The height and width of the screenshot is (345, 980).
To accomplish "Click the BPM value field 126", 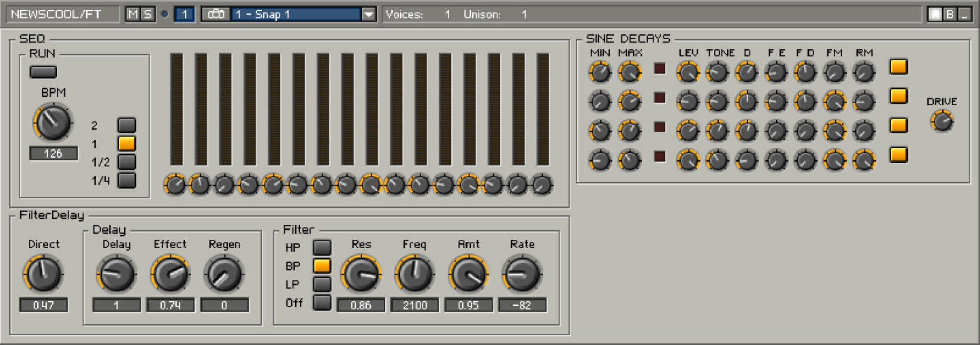I will 53,153.
